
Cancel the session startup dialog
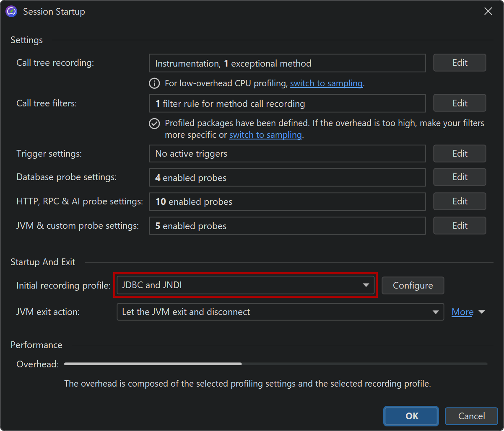471,416
